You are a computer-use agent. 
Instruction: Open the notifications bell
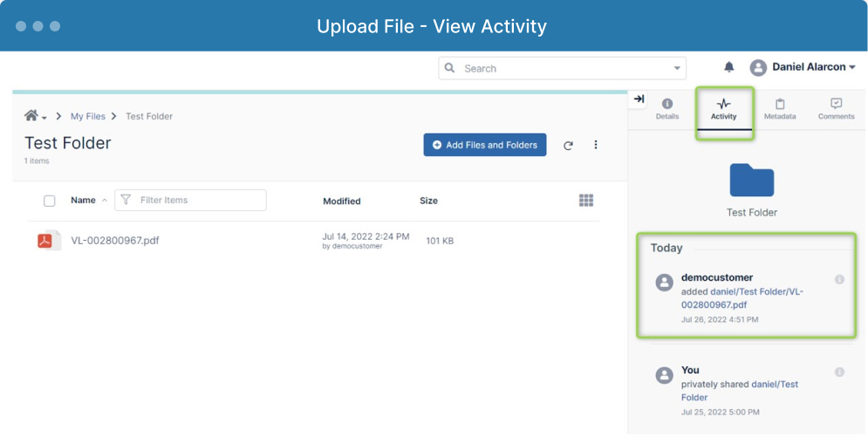[729, 67]
